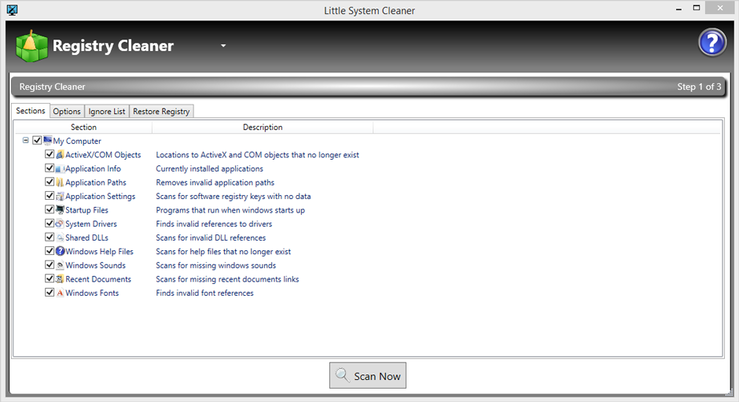This screenshot has width=739, height=402.
Task: Click 'Finds invalid references to drivers' text
Action: [214, 224]
